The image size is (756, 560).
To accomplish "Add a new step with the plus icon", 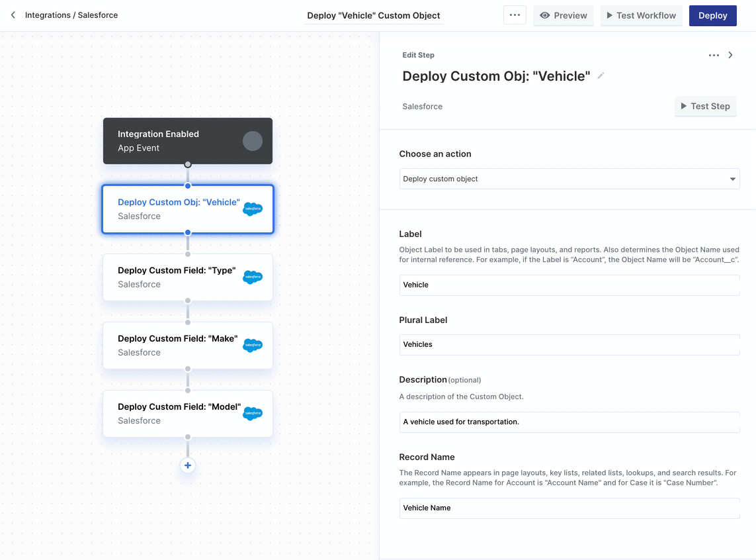I will pyautogui.click(x=188, y=465).
